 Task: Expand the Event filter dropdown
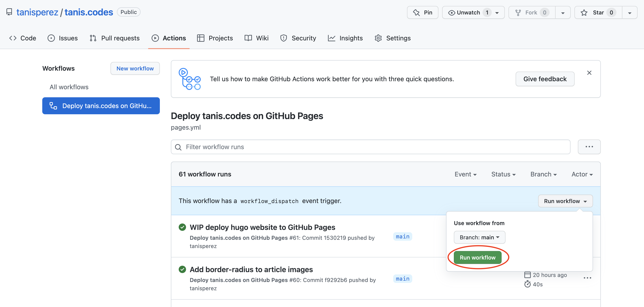[x=466, y=174]
